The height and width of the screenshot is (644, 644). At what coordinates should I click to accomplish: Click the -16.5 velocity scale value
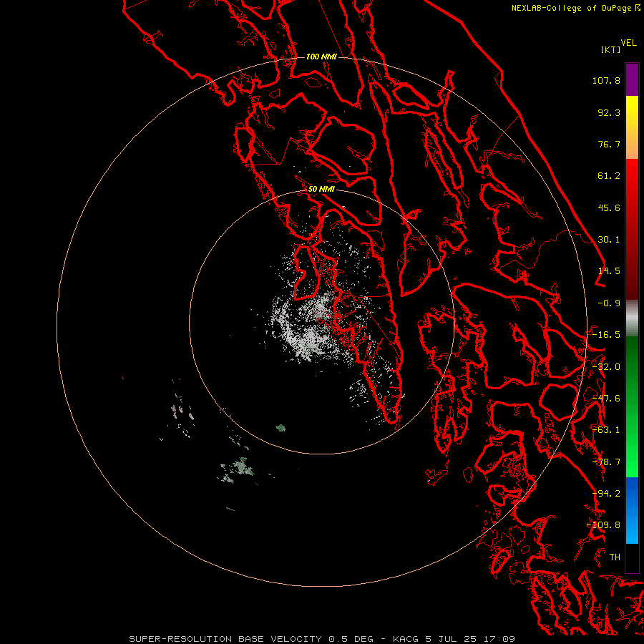[606, 335]
